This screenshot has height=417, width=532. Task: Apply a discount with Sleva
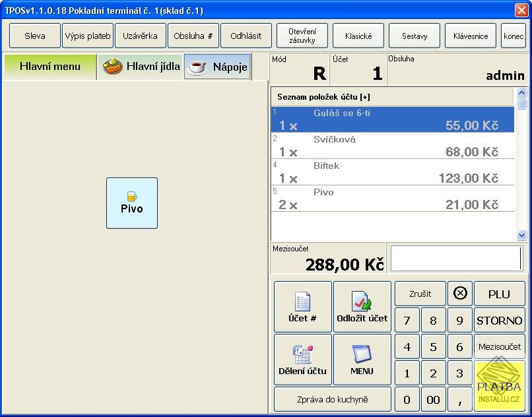(x=34, y=36)
